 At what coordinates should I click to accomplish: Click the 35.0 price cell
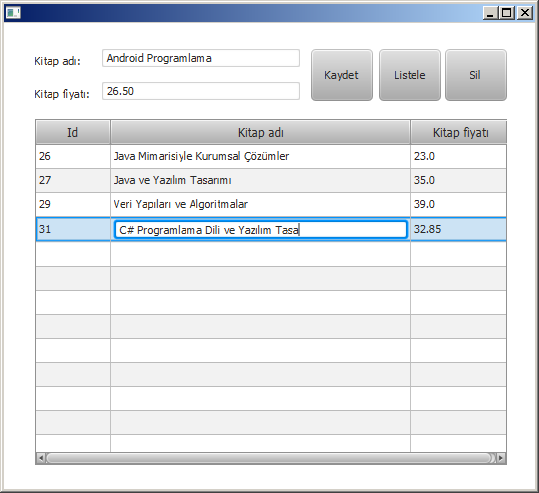(x=458, y=180)
